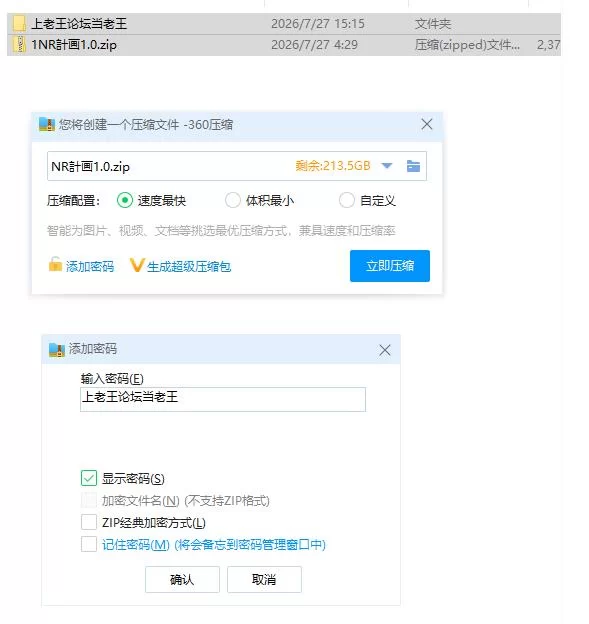This screenshot has width=589, height=624.
Task: Click the V icon beside 生成超级压缩包
Action: [137, 265]
